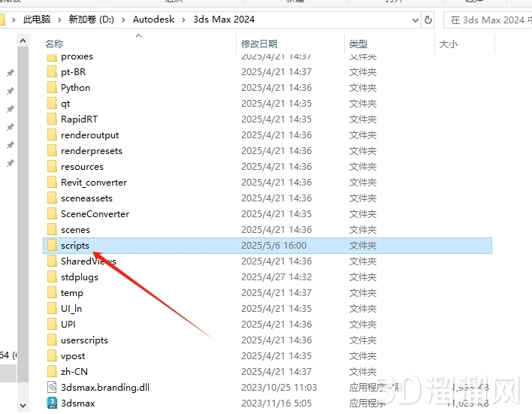The width and height of the screenshot is (532, 414).
Task: Click the zh-CN folder icon
Action: tap(51, 372)
